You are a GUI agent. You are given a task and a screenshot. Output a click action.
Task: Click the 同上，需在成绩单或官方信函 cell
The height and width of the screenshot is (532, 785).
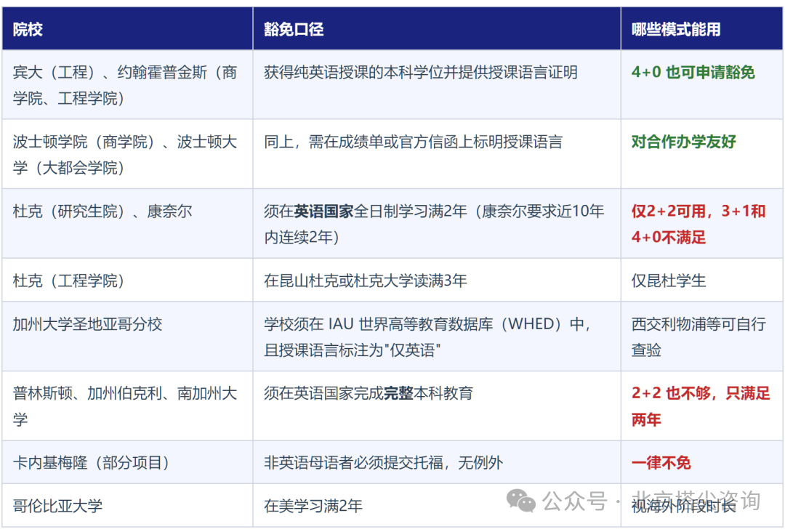coord(437,154)
